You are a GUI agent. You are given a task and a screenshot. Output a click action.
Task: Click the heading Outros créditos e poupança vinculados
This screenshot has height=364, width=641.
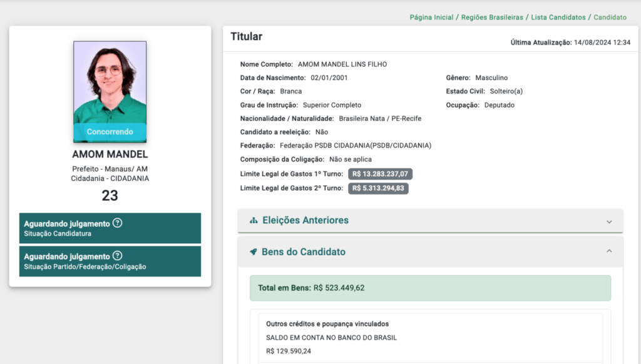327,324
